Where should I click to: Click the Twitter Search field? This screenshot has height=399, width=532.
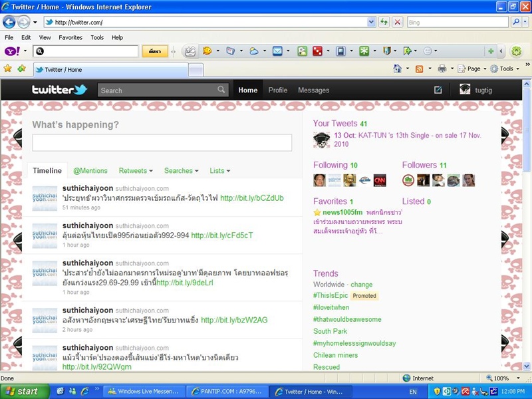[163, 90]
